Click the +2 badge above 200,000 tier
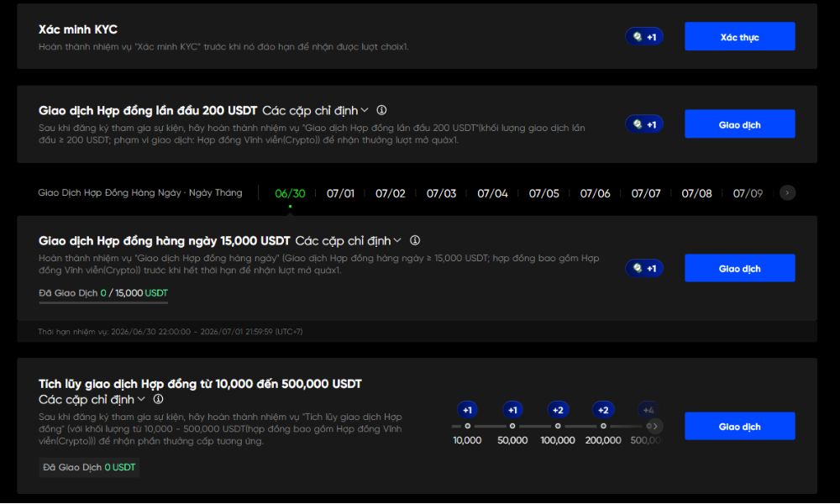Viewport: 840px width, 504px height. pyautogui.click(x=603, y=410)
